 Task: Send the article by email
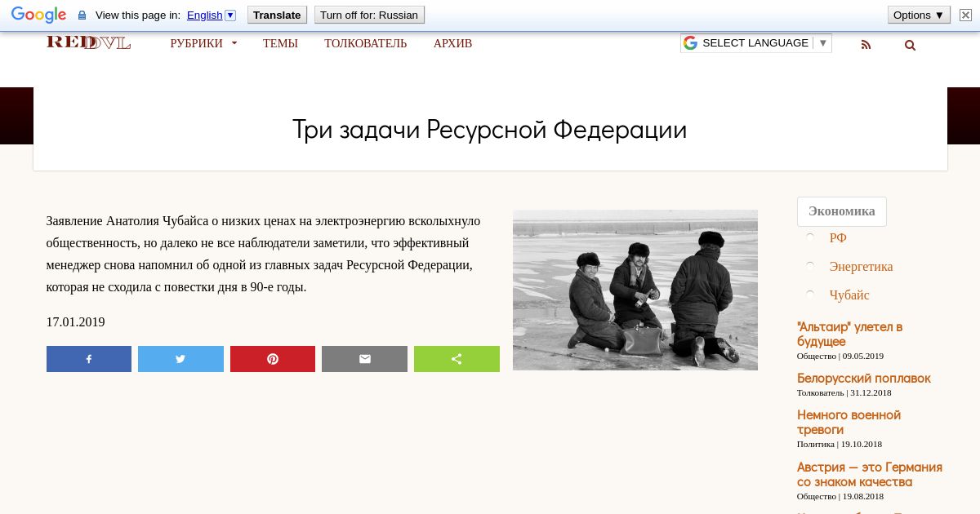click(364, 359)
